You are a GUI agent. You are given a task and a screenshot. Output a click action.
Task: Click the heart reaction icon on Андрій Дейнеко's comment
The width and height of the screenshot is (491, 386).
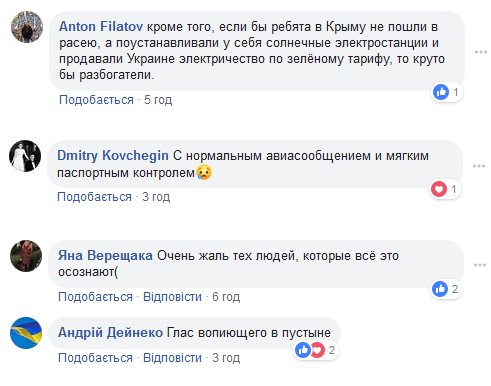(317, 350)
